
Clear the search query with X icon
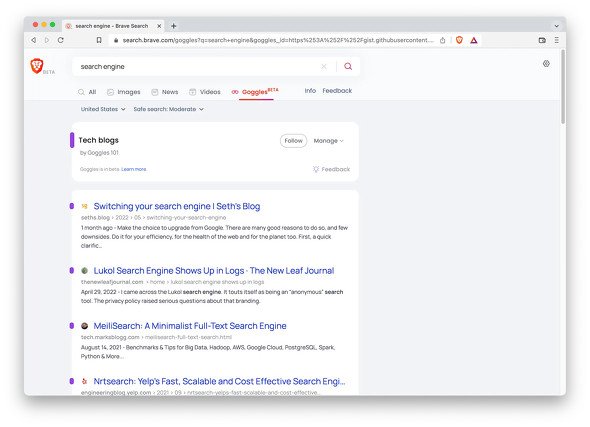point(324,67)
